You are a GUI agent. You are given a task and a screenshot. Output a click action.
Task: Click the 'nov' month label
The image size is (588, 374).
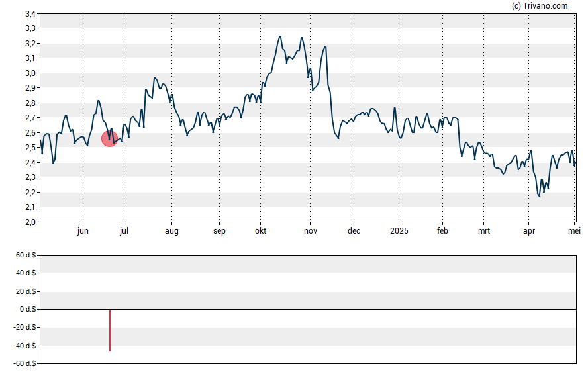[x=310, y=231]
